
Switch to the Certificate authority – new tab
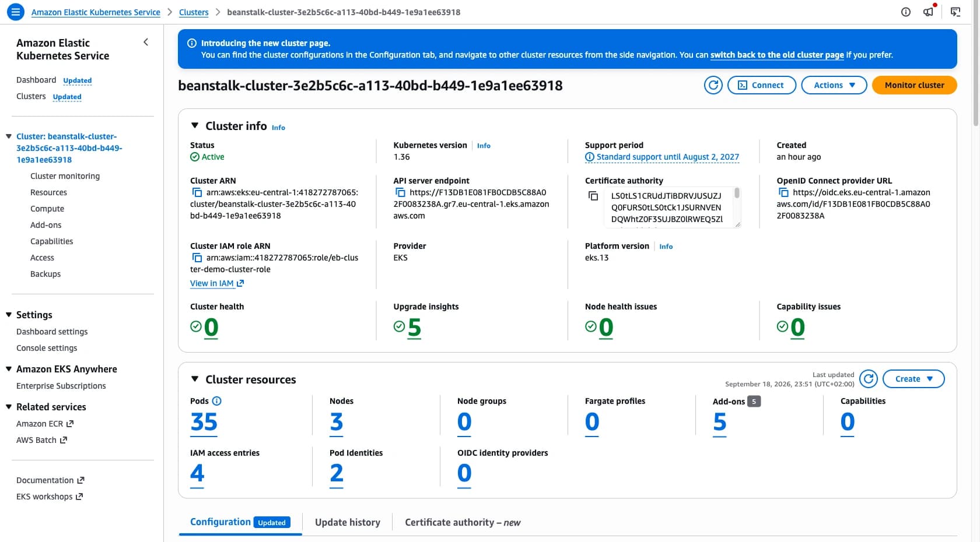click(463, 522)
